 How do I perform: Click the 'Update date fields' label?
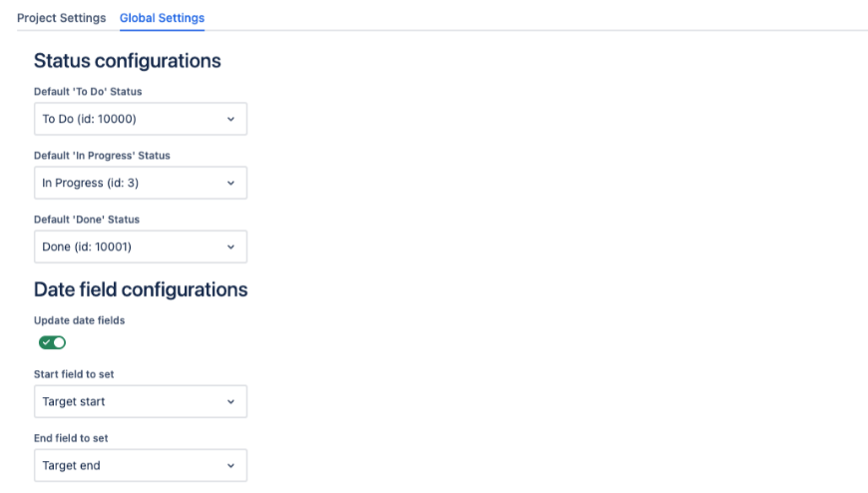click(x=80, y=320)
